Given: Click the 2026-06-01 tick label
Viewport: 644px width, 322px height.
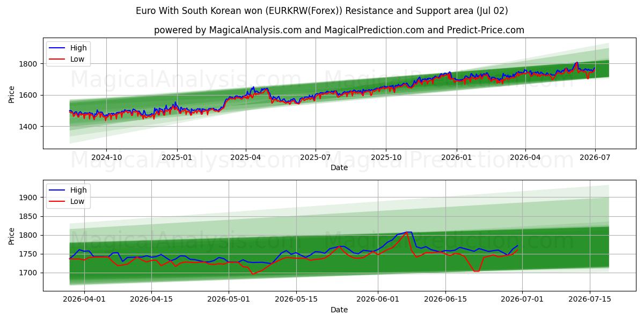Looking at the screenshot, I should [x=378, y=299].
